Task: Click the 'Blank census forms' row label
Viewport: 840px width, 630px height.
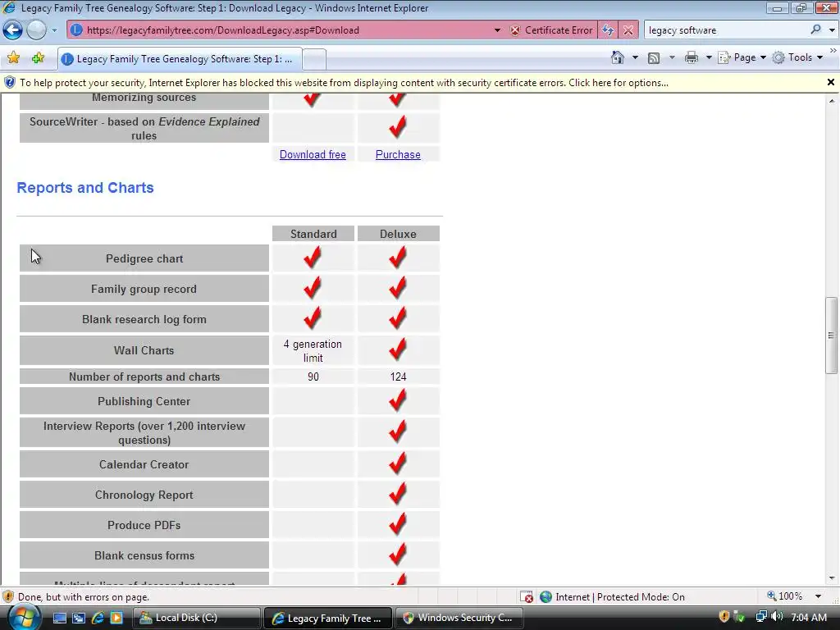Action: click(144, 555)
